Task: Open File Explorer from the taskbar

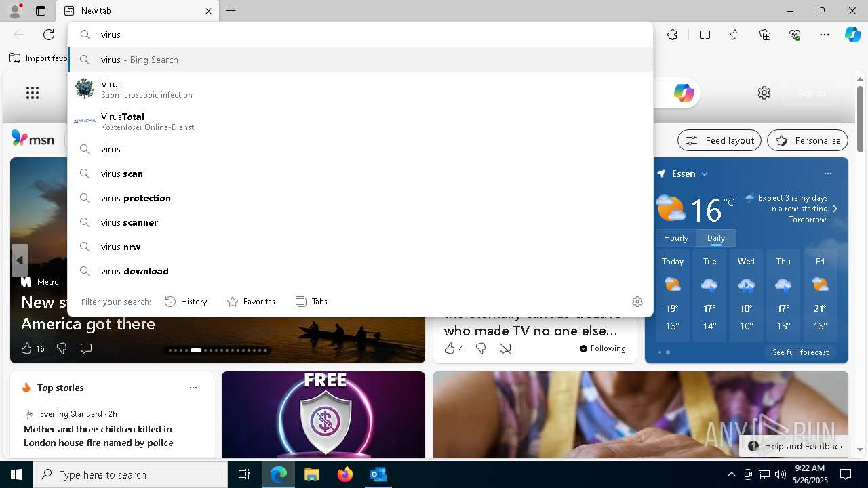Action: [311, 474]
